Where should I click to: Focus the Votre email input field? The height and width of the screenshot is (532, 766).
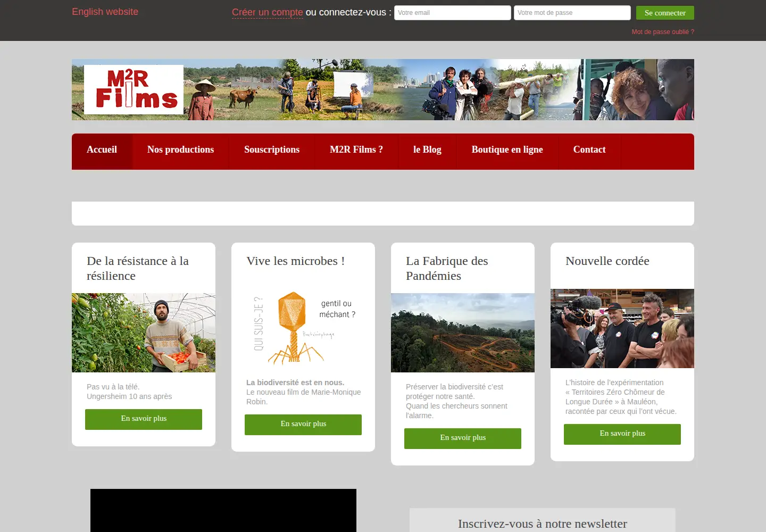452,13
